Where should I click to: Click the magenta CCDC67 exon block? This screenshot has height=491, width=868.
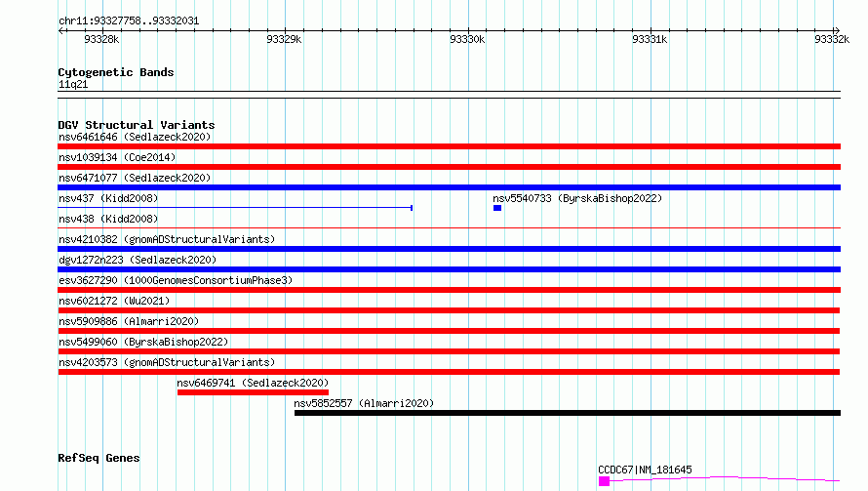604,481
